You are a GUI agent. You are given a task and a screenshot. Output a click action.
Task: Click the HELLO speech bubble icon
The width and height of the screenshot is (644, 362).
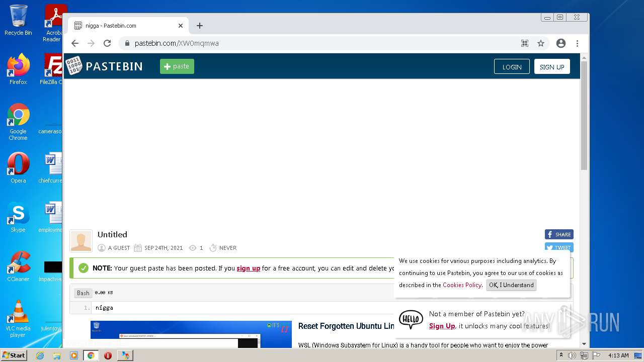(x=411, y=319)
